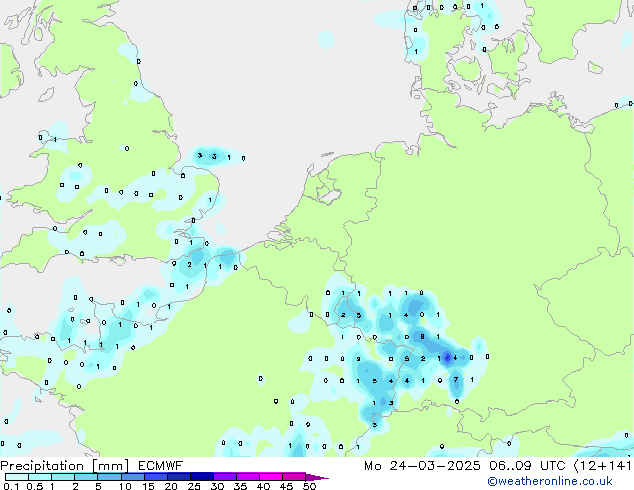Viewport: 634px width, 490px height.
Task: Click the legend label '50'
Action: pyautogui.click(x=309, y=486)
